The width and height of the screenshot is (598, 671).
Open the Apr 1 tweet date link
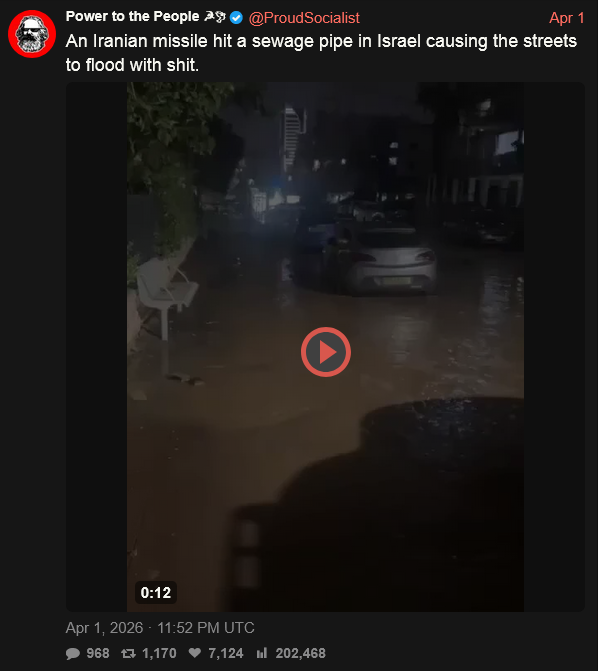coord(567,18)
